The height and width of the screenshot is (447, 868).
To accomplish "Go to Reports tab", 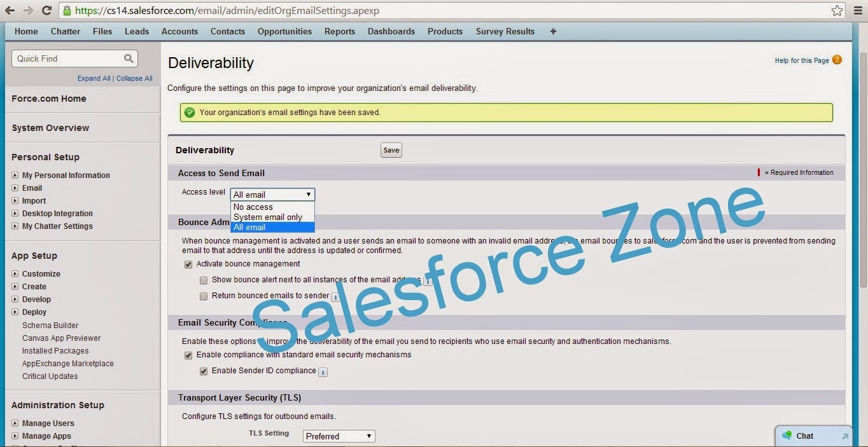I will [x=340, y=31].
